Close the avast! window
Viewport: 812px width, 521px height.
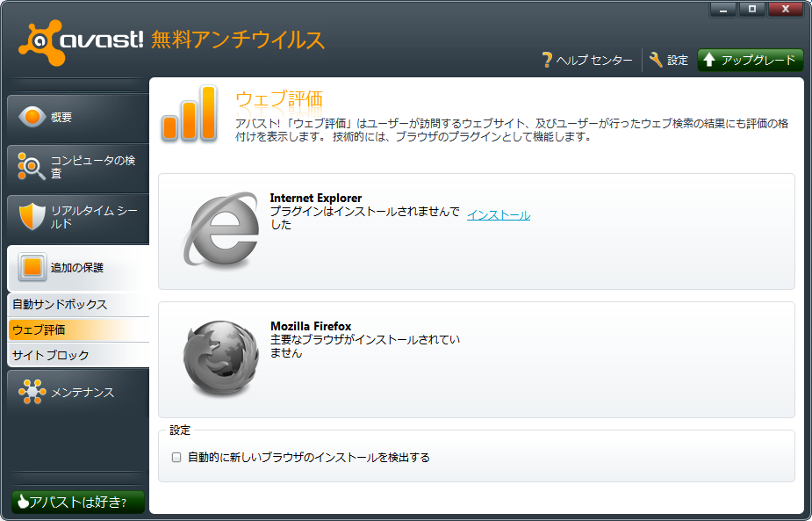tap(786, 10)
